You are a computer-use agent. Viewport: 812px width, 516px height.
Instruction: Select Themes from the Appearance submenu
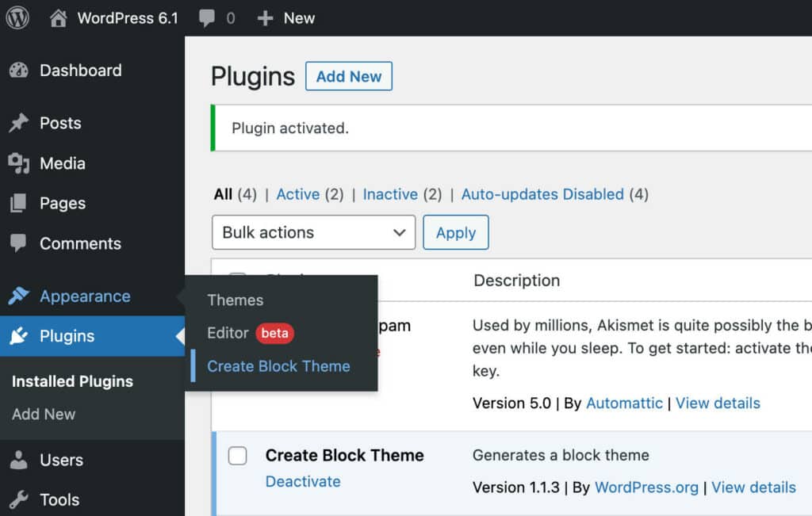pos(235,300)
